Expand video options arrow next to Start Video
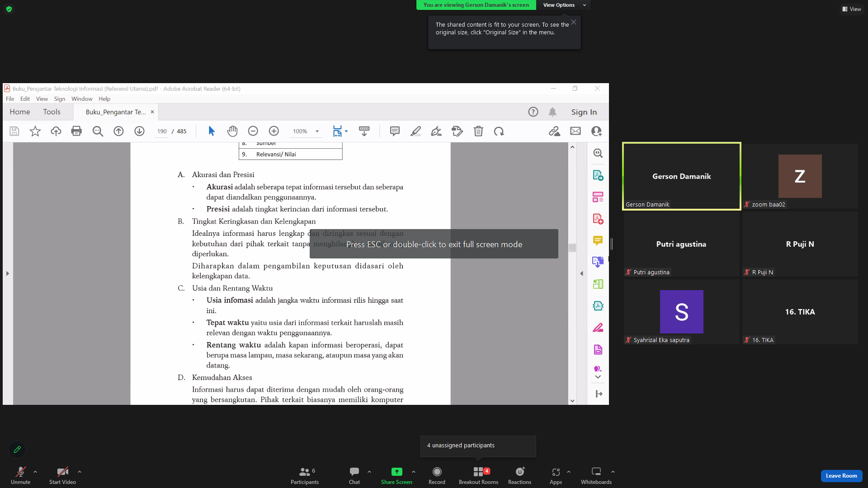 pos(80,472)
